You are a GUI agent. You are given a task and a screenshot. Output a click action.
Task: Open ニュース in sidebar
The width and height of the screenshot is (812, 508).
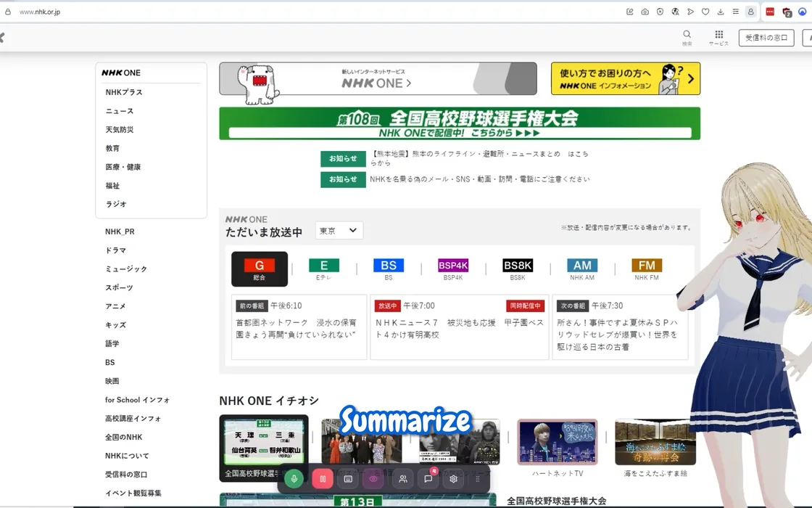(120, 111)
